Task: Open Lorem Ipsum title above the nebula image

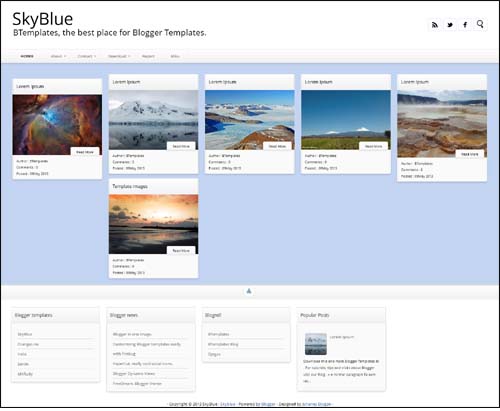Action: (x=30, y=86)
